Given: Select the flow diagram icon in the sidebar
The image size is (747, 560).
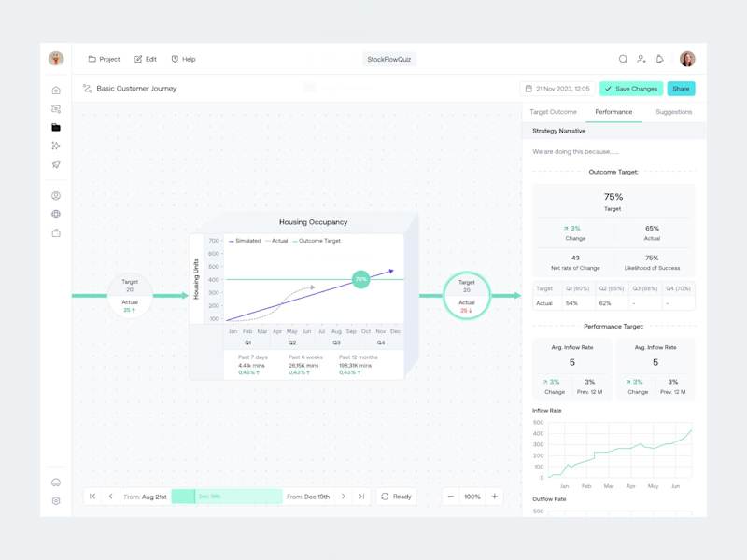Looking at the screenshot, I should pos(56,110).
